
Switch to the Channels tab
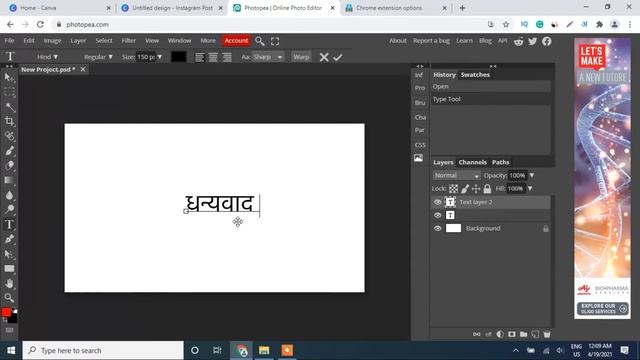click(x=473, y=162)
